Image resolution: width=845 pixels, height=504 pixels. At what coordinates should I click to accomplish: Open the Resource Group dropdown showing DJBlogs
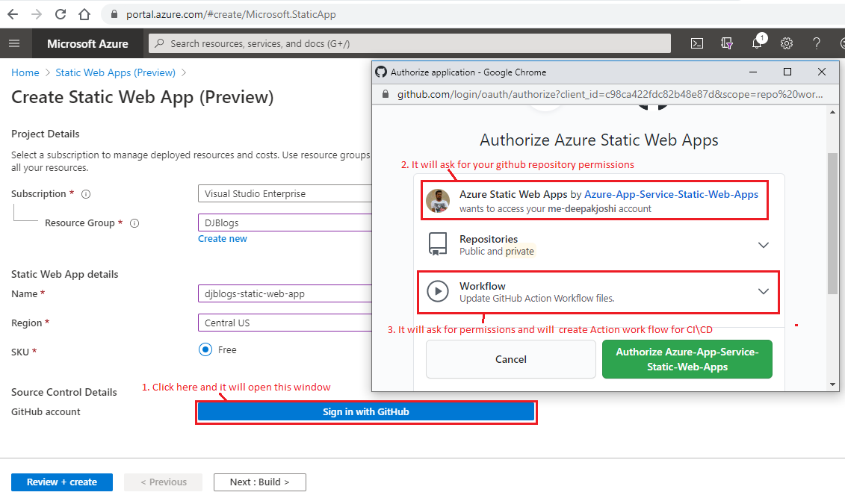coord(285,223)
